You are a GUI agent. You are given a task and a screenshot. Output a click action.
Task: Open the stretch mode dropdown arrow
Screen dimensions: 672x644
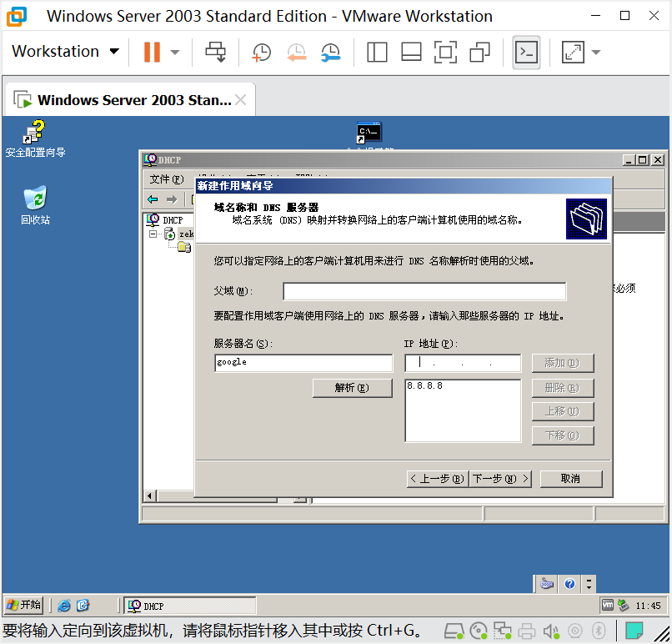tap(596, 53)
